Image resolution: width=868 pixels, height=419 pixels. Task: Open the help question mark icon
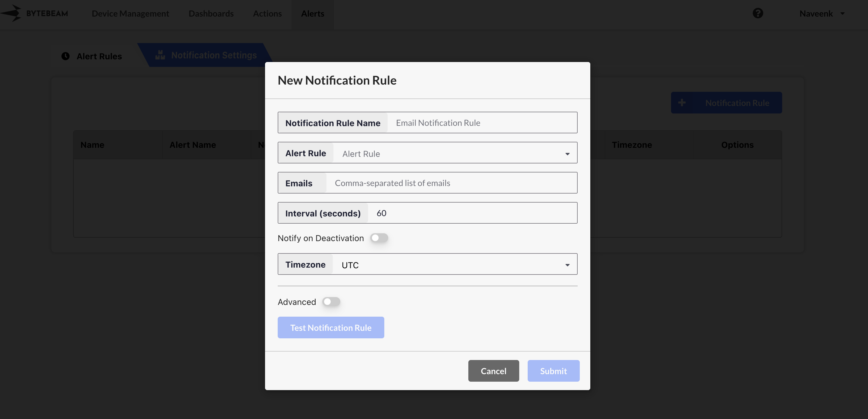coord(757,14)
